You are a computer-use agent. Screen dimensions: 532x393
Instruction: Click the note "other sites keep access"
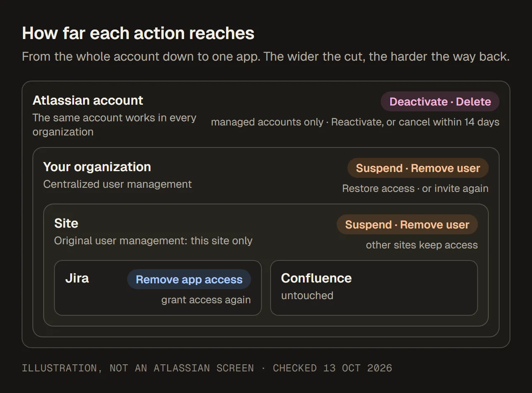tap(422, 245)
